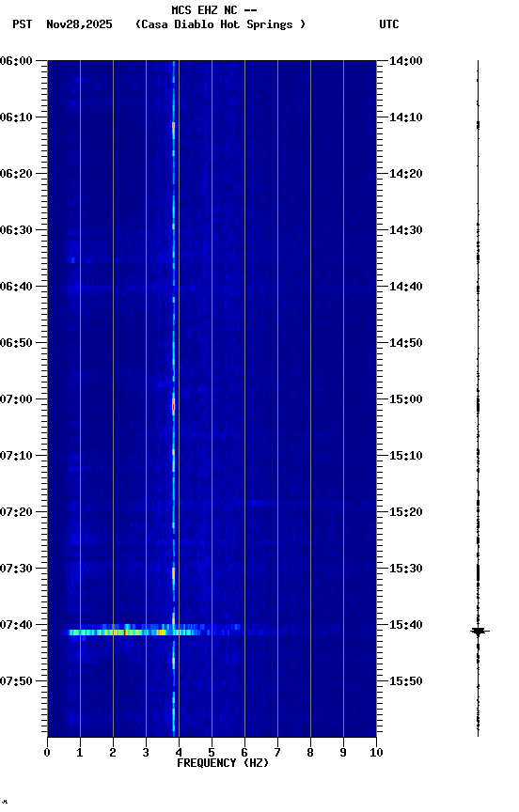Click the 'FREQUENCY (HZ)' axis label
Screen dimensions: 519x812
[x=223, y=763]
